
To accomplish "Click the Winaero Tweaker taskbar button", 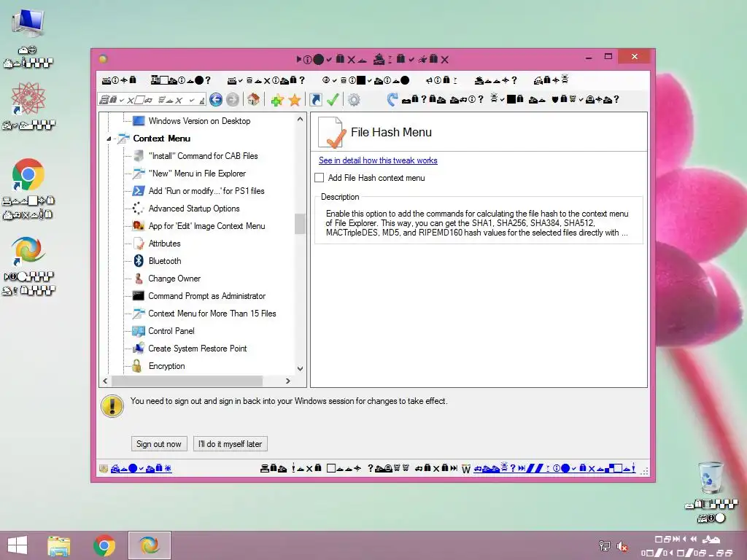I will pyautogui.click(x=149, y=545).
